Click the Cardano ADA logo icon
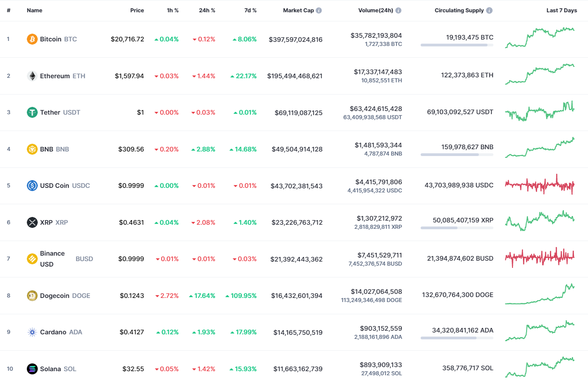The image size is (588, 383). 31,332
